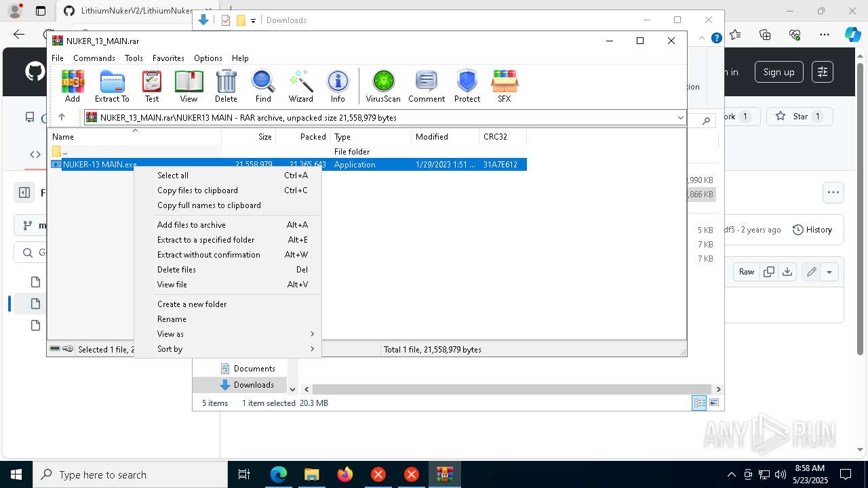Click the Delete recycle bin icon
868x488 pixels.
pos(226,86)
